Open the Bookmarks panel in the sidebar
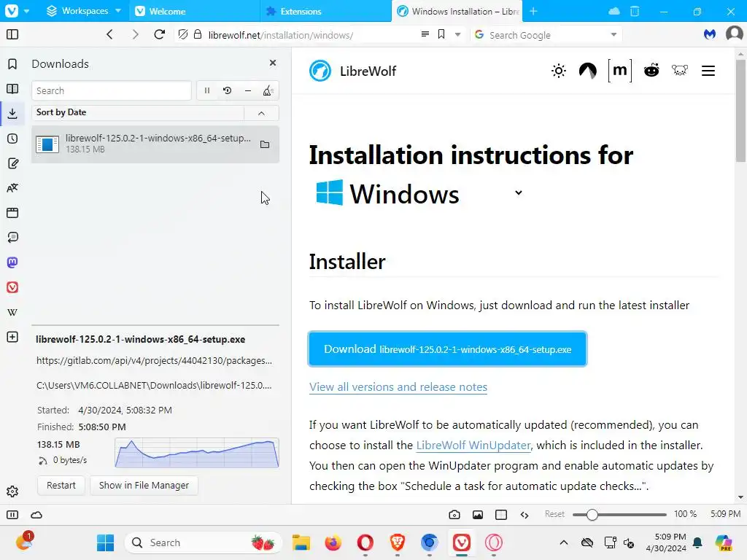 (12, 64)
